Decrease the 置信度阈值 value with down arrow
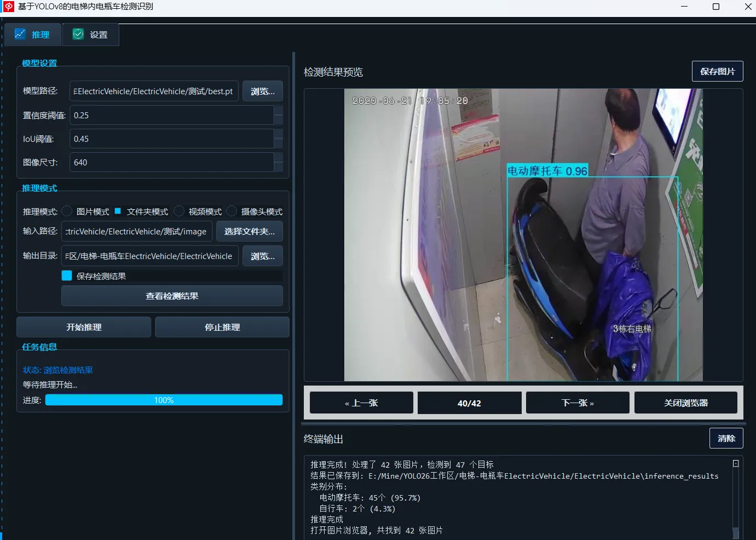Viewport: 756px width, 540px height. click(279, 120)
